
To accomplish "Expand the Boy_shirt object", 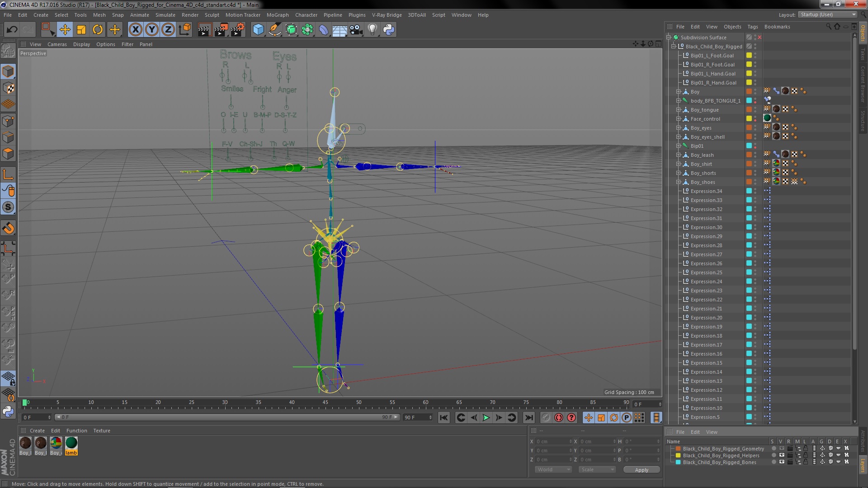I will coord(678,164).
